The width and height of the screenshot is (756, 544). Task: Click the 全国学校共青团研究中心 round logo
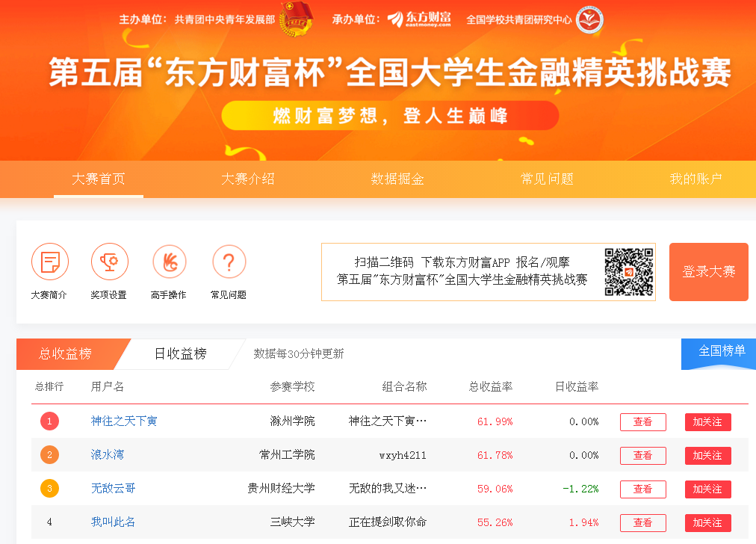coord(589,20)
